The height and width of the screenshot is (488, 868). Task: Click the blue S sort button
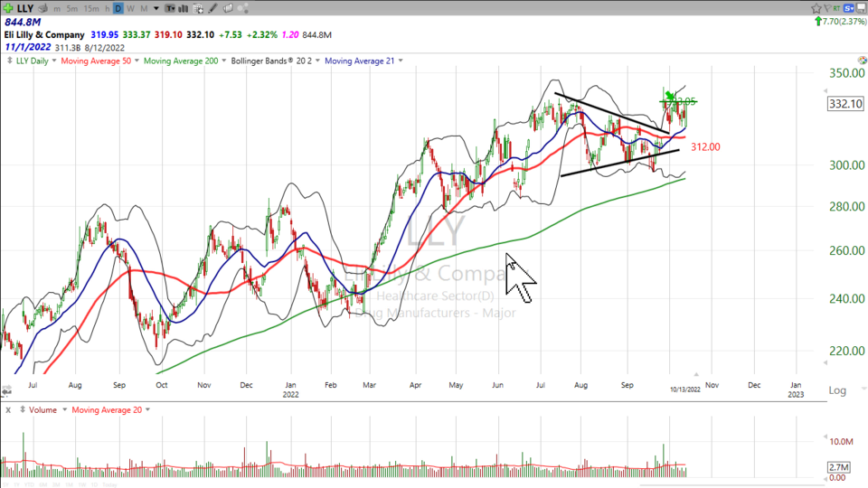[x=848, y=8]
